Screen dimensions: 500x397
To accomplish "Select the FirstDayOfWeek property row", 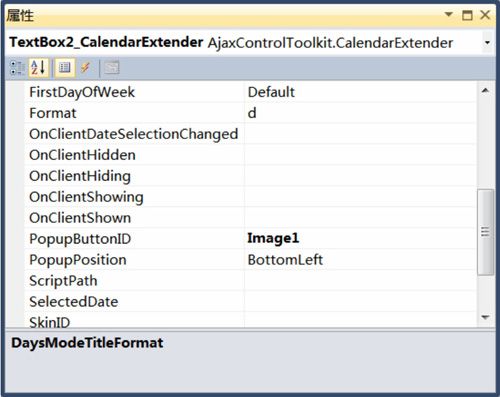I will click(250, 92).
